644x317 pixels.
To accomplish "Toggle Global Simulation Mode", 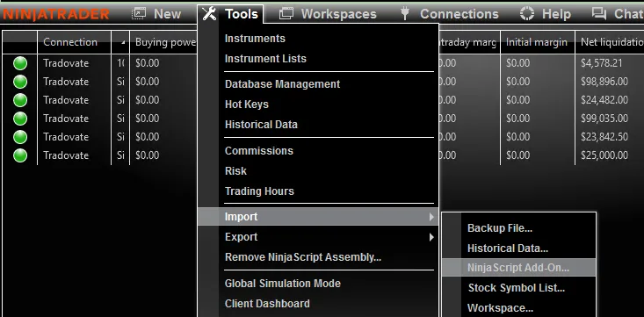I will click(283, 284).
